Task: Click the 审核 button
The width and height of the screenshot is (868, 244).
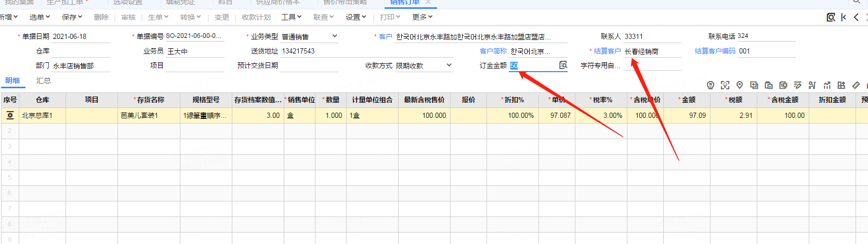Action: click(x=128, y=17)
